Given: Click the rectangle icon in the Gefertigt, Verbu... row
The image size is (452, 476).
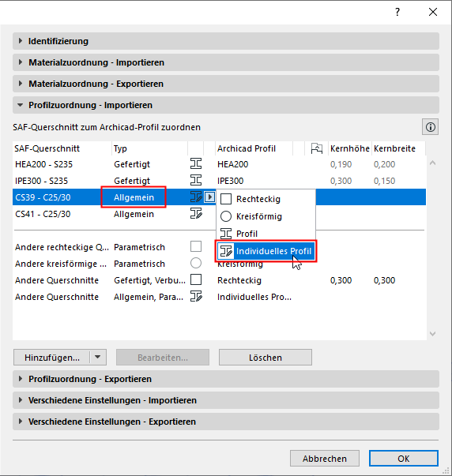Looking at the screenshot, I should pyautogui.click(x=196, y=279).
